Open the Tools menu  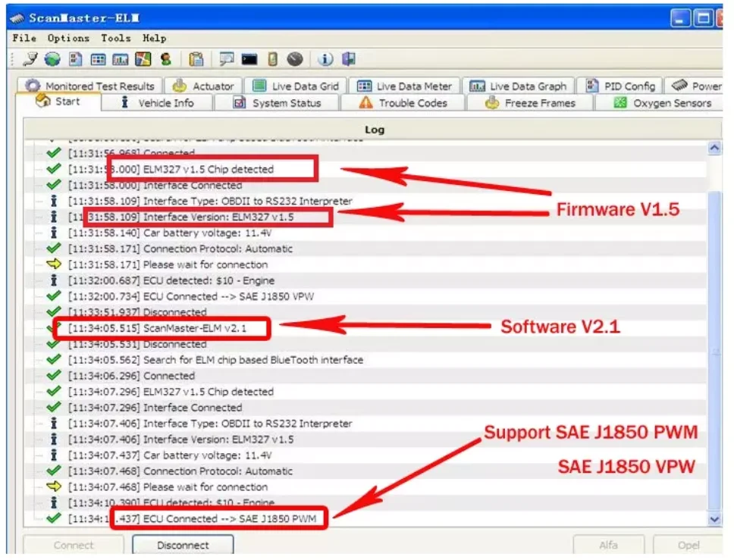coord(115,38)
